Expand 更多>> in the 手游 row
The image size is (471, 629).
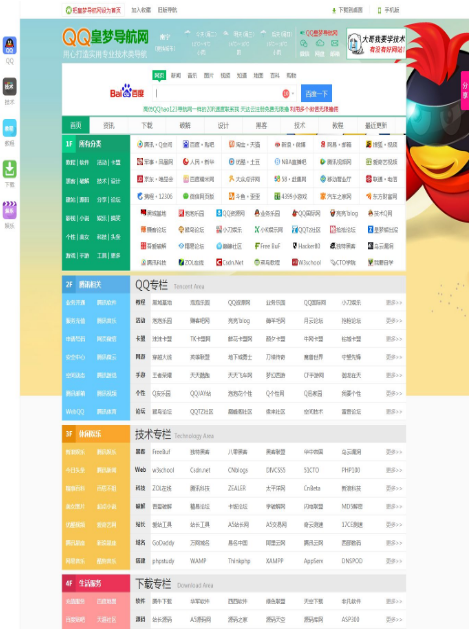tap(394, 375)
